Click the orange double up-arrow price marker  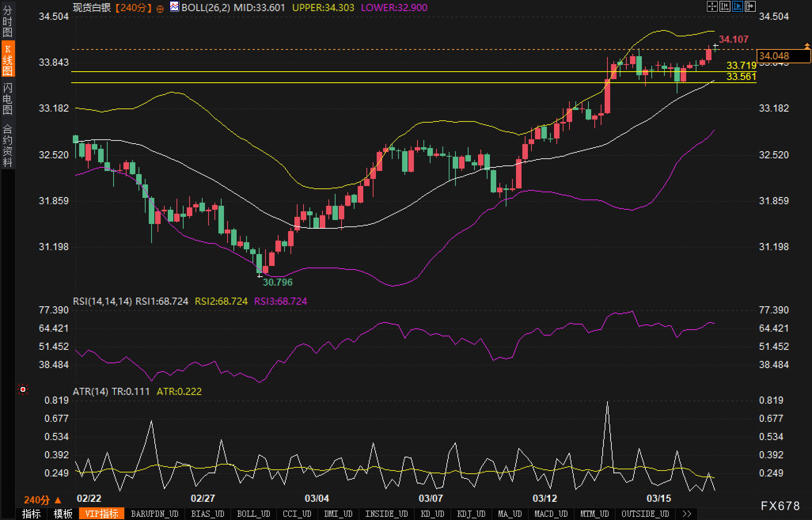[x=807, y=46]
